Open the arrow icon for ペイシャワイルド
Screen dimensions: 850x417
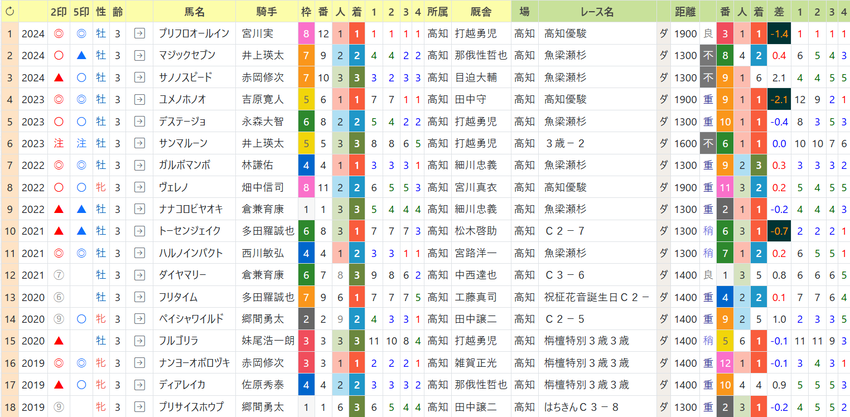pyautogui.click(x=139, y=319)
